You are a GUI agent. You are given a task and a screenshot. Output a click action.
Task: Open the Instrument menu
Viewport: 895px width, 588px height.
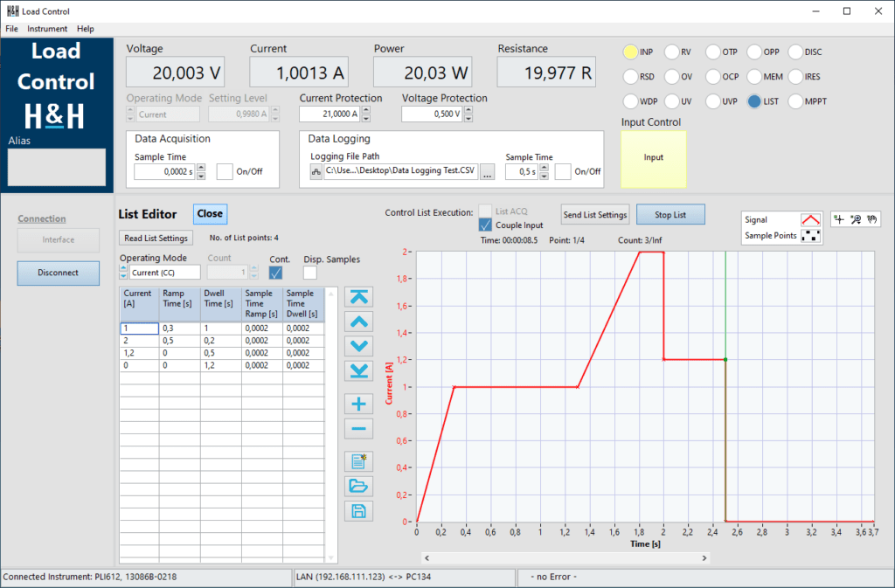pyautogui.click(x=47, y=28)
